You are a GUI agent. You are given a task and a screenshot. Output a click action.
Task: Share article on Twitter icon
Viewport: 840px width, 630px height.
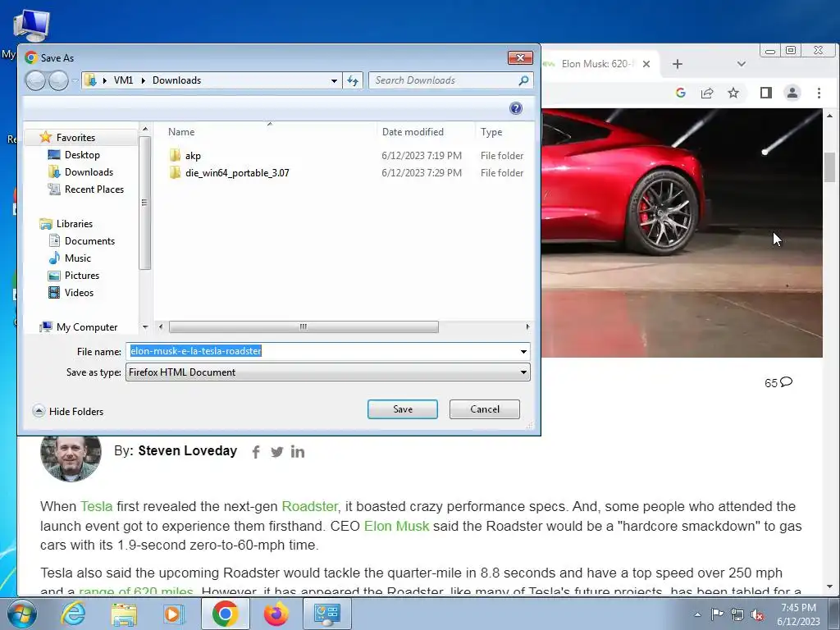click(277, 452)
